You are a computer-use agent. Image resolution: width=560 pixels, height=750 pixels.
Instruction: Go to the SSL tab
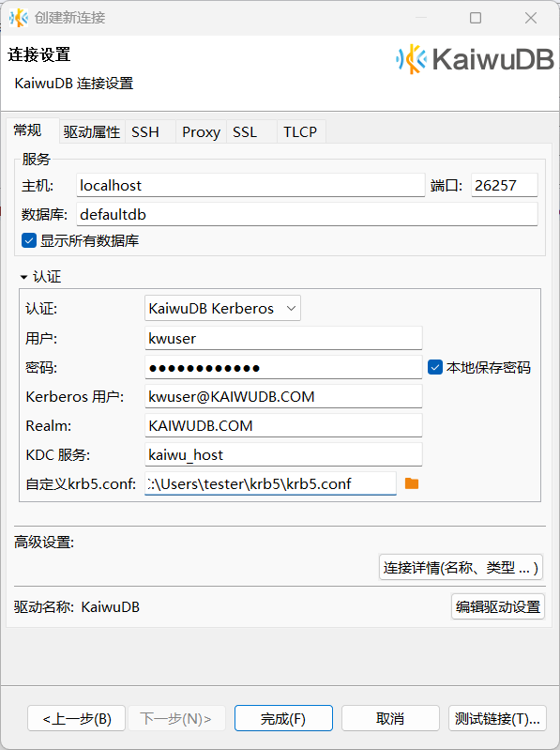pyautogui.click(x=245, y=132)
